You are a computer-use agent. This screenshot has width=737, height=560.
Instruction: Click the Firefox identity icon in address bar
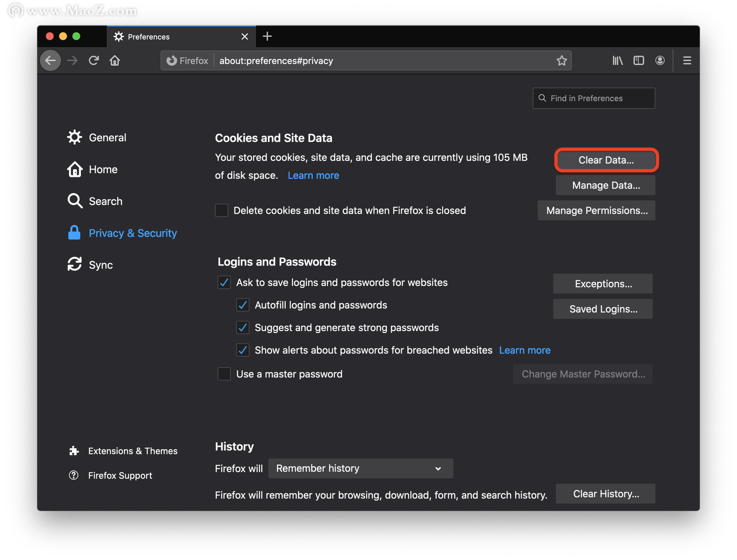pyautogui.click(x=187, y=61)
